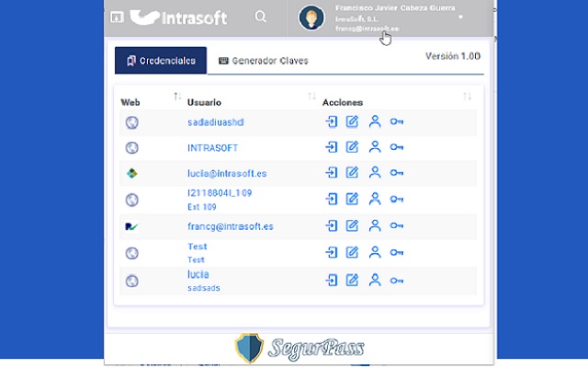Viewport: 588px width, 368px height.
Task: Click the I2118804I_109 username link
Action: click(x=220, y=193)
